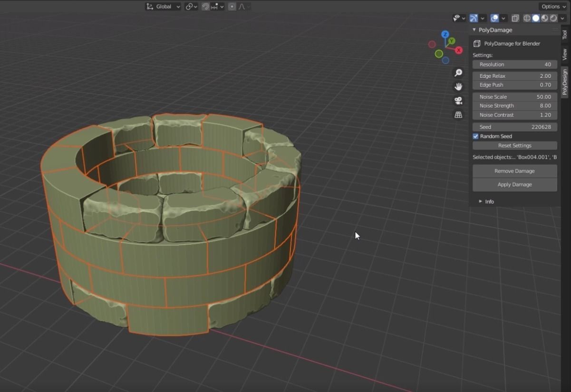Open object visibility eye dropdown
Image resolution: width=571 pixels, height=392 pixels.
tap(459, 18)
